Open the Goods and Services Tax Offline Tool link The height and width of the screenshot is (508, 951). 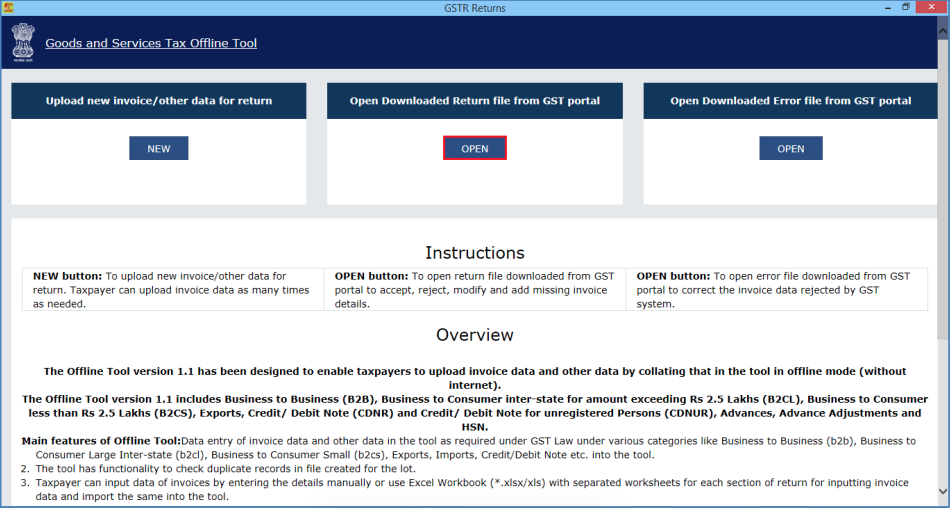pyautogui.click(x=151, y=43)
